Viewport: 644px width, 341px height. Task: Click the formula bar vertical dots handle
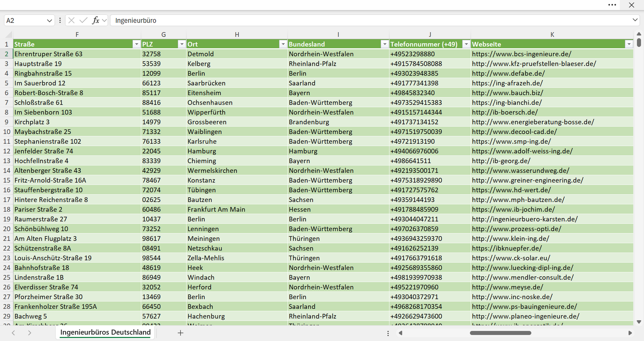coord(60,20)
